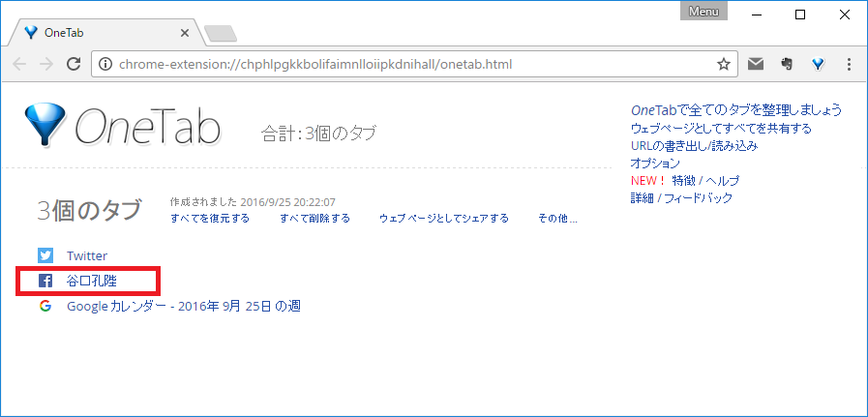Reload the page with refresh button
The height and width of the screenshot is (417, 868).
coord(73,65)
